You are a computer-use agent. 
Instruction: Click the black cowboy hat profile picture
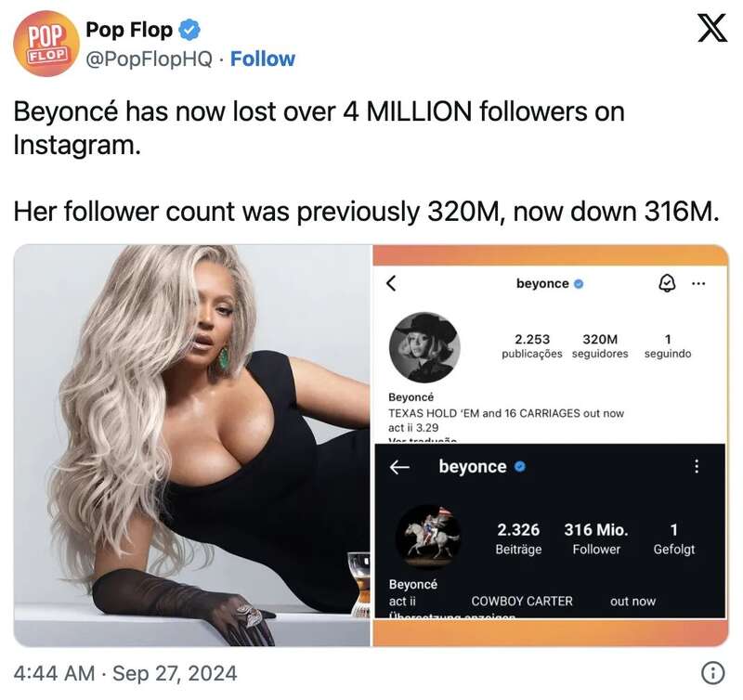[x=424, y=347]
